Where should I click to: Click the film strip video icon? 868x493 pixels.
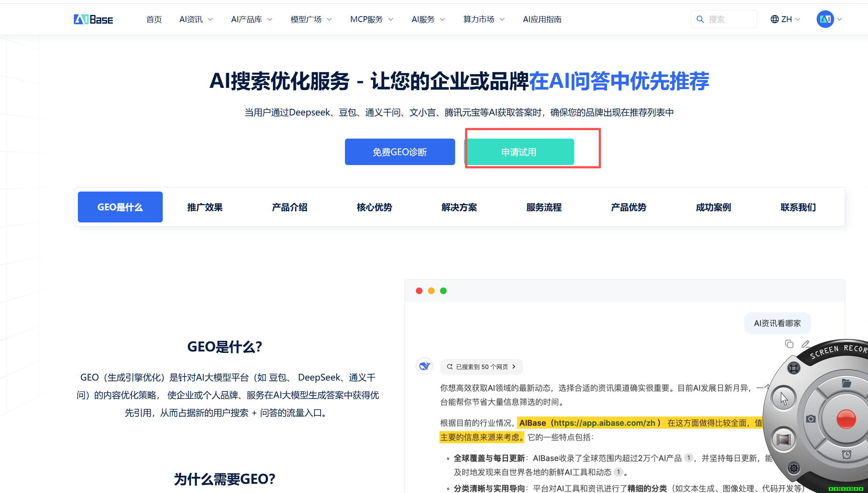click(x=783, y=439)
